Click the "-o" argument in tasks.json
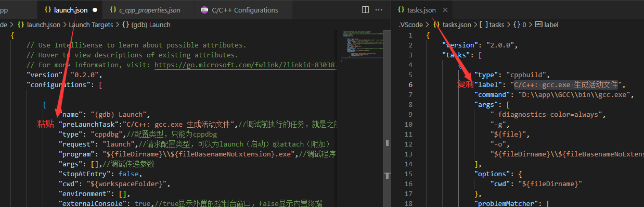This screenshot has height=207, width=644. (x=499, y=144)
